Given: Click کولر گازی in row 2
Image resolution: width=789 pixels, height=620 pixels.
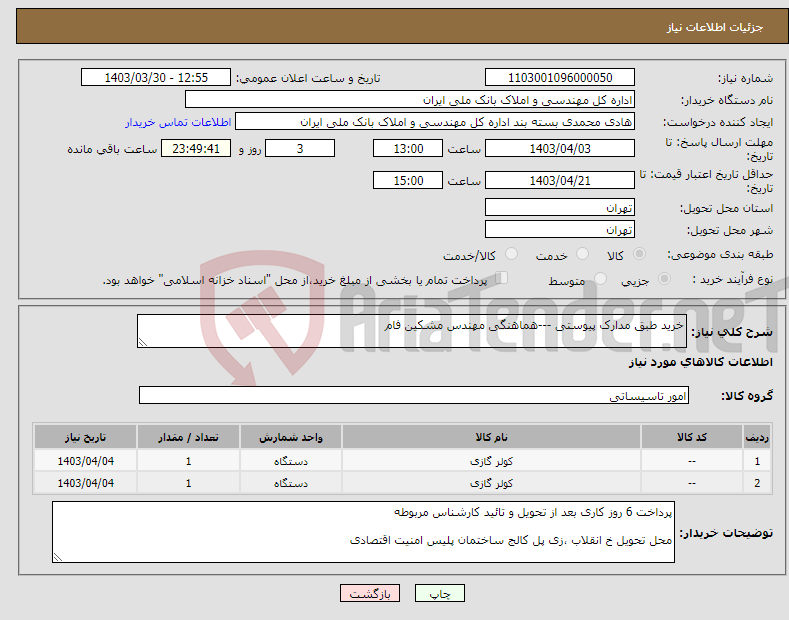Looking at the screenshot, I should [491, 483].
